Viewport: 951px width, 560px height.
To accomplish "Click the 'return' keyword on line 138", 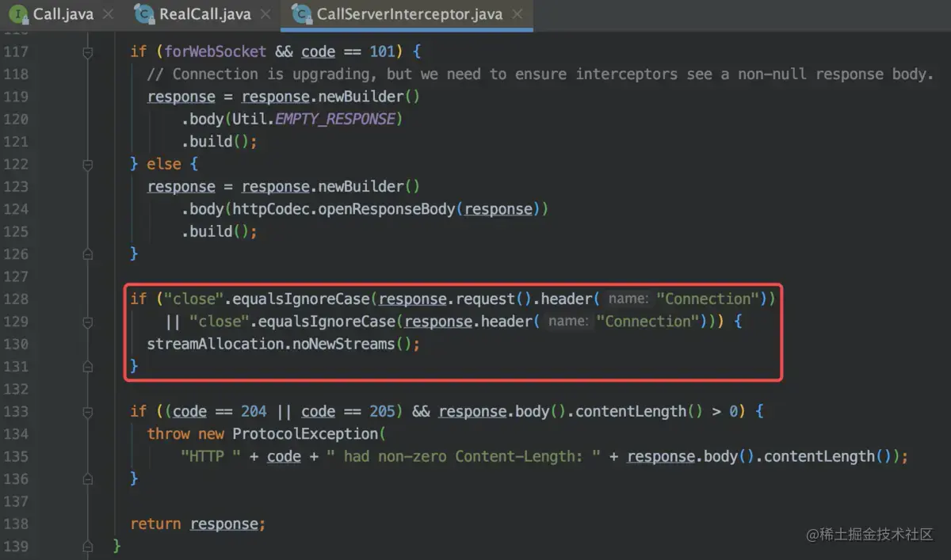I will (x=155, y=524).
